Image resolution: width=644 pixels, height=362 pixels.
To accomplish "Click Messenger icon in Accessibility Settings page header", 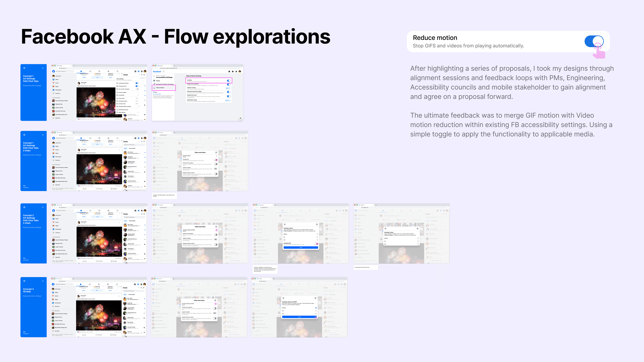I will point(233,71).
